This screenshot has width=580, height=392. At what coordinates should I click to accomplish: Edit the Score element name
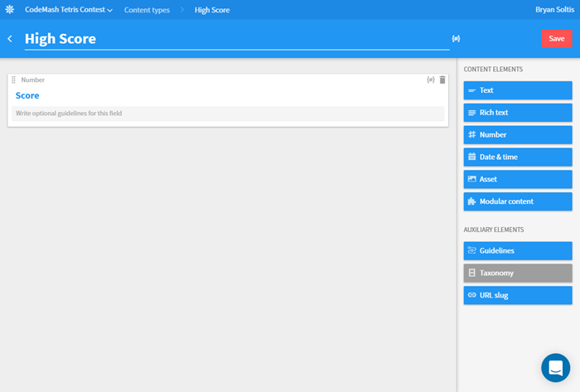[27, 95]
